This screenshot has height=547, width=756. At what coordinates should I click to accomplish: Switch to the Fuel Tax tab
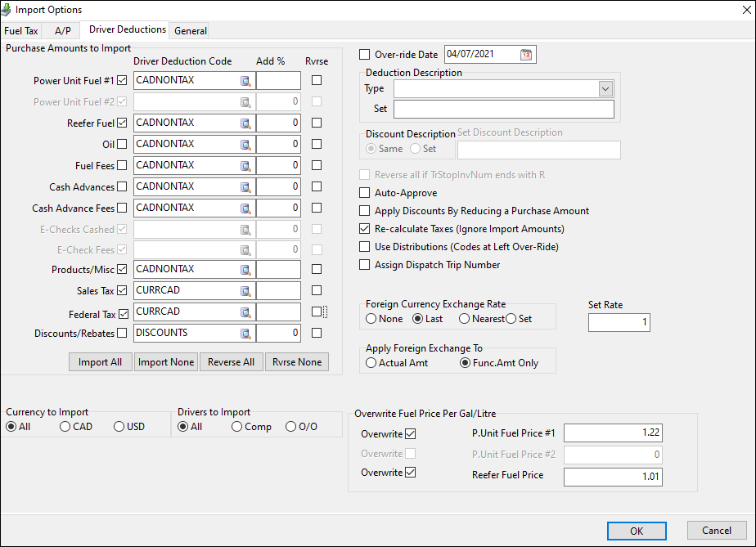tap(21, 31)
